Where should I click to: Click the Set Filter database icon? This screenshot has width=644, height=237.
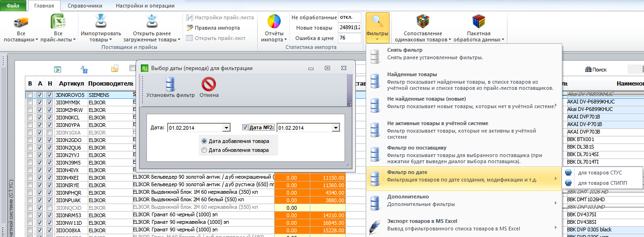[x=170, y=84]
